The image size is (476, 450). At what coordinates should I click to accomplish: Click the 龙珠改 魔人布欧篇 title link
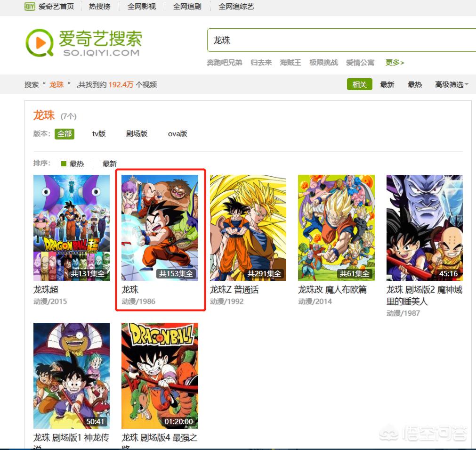tap(332, 290)
